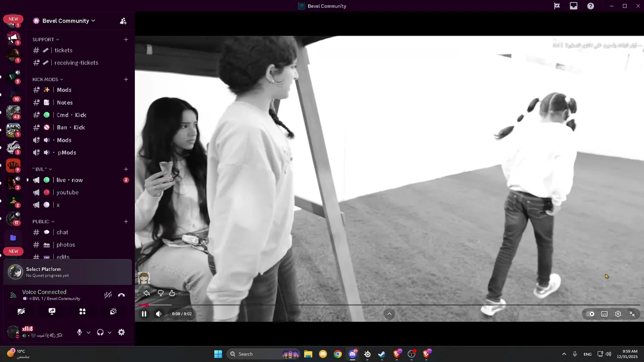Open Steam from the Windows taskbar

[382, 354]
